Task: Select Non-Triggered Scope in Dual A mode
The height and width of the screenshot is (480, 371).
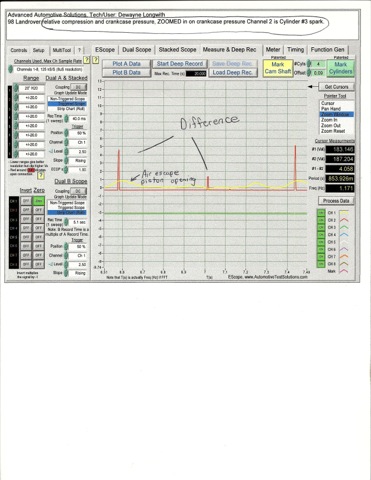Action: [x=67, y=99]
